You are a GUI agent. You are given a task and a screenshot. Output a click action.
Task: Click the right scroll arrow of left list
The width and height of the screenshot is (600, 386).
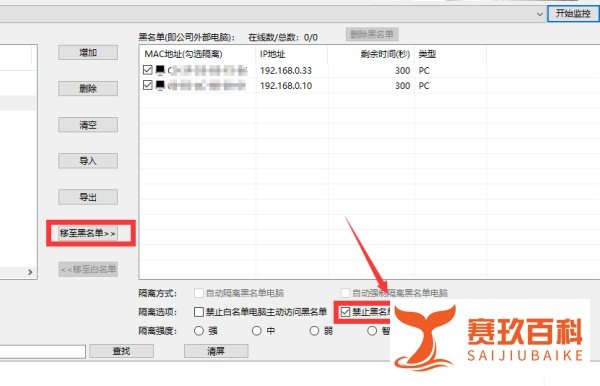pos(30,272)
